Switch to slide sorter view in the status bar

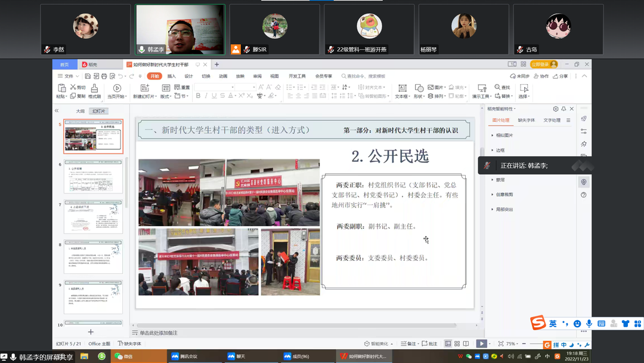click(x=457, y=344)
